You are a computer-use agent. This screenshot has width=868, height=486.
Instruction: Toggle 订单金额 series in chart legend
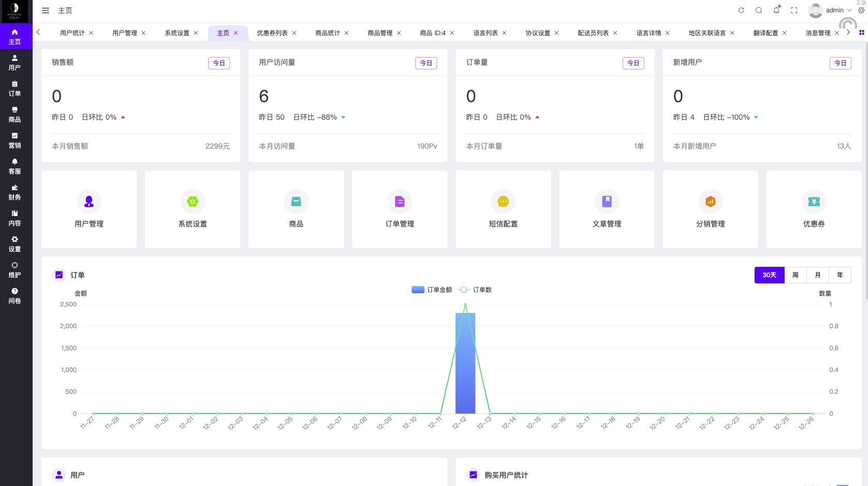pos(432,290)
